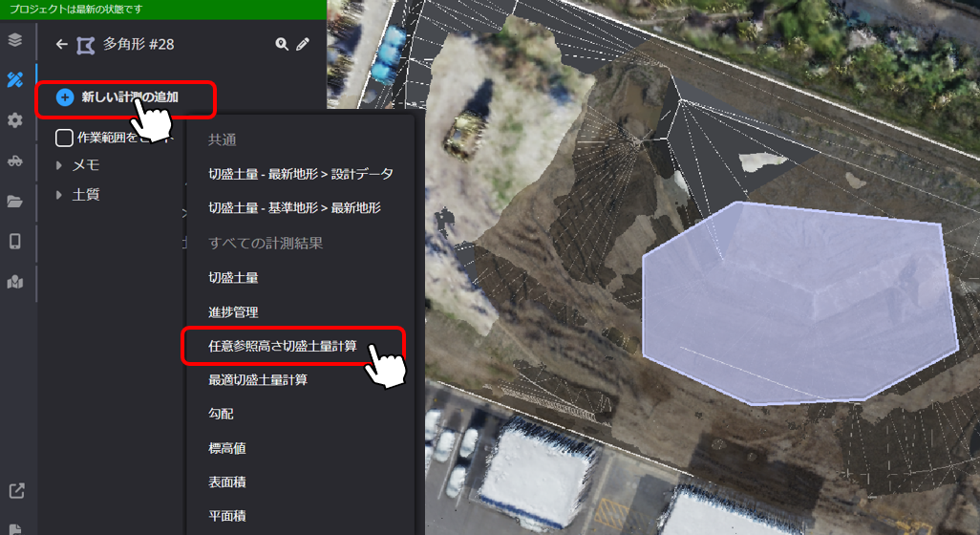980x535 pixels.
Task: Click the mobile device sidebar icon
Action: point(15,242)
